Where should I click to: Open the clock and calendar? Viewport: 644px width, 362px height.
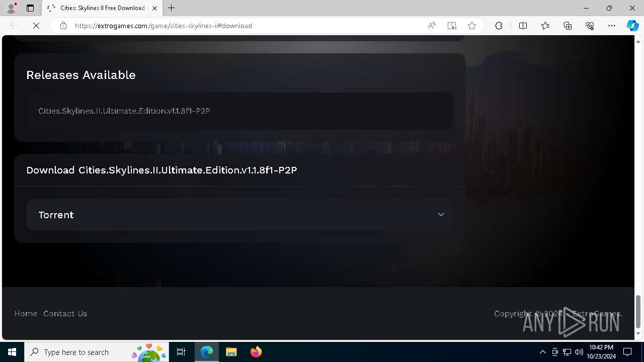(x=601, y=352)
